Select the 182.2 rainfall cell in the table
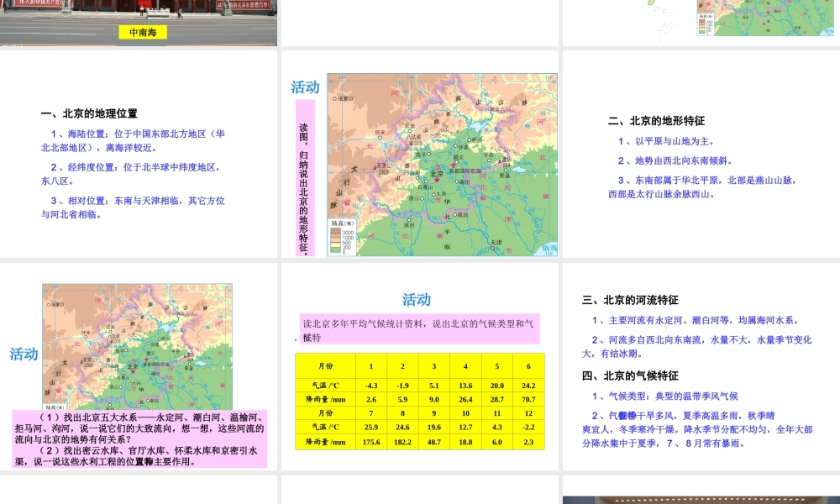Viewport: 840px width, 504px height. [402, 442]
